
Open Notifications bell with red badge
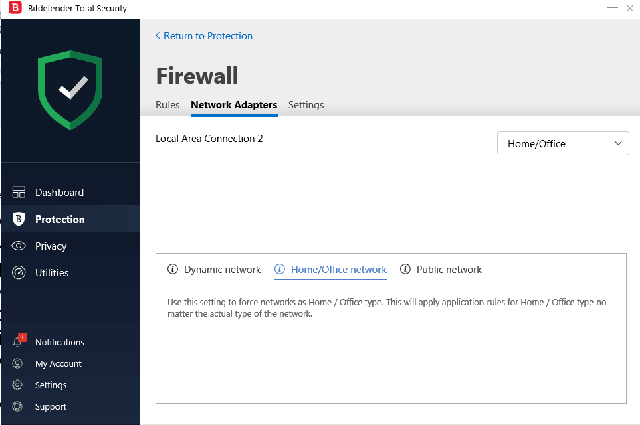click(x=19, y=340)
